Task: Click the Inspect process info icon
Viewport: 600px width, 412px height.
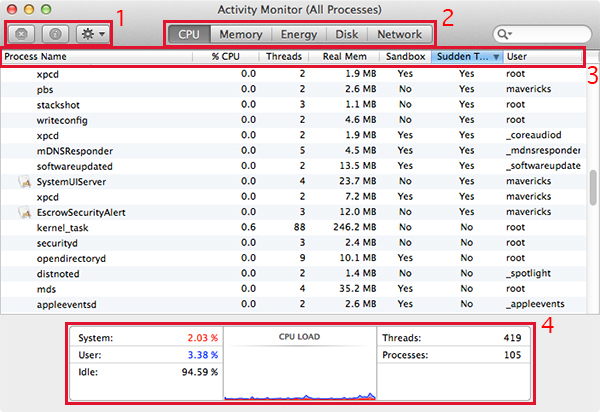Action: tap(55, 34)
